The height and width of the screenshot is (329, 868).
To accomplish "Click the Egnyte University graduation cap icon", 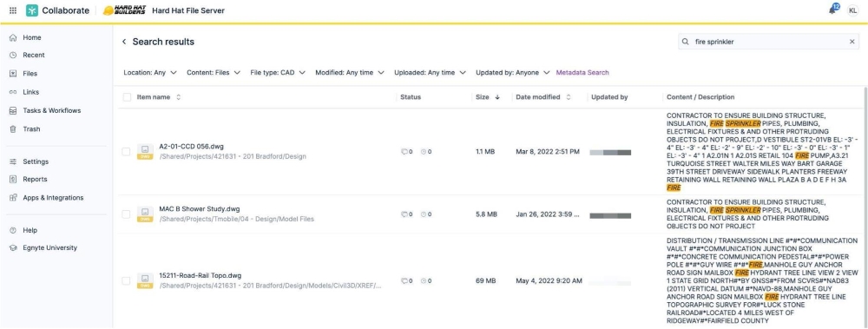I will pos(13,247).
